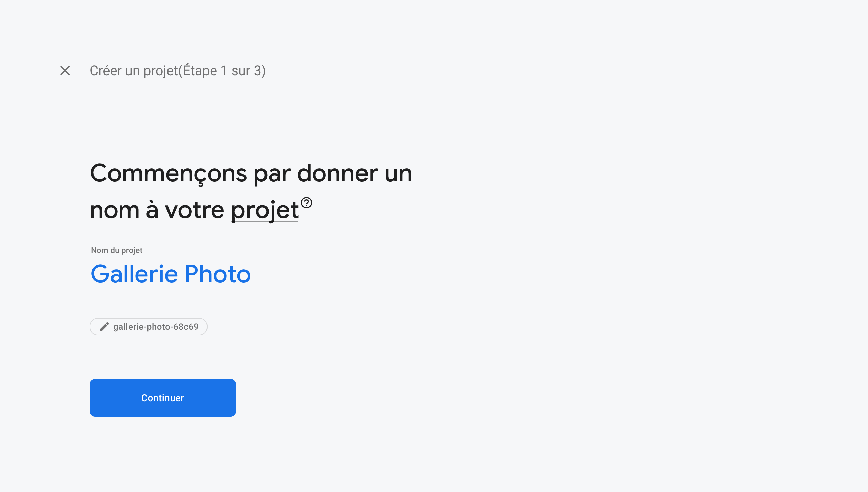Click the X to close the project wizard
Viewport: 868px width, 492px height.
pyautogui.click(x=64, y=70)
